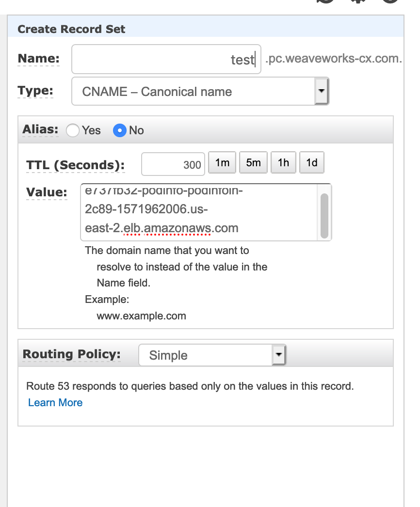Open the settings gear icon
420x507 pixels.
coord(358,1)
